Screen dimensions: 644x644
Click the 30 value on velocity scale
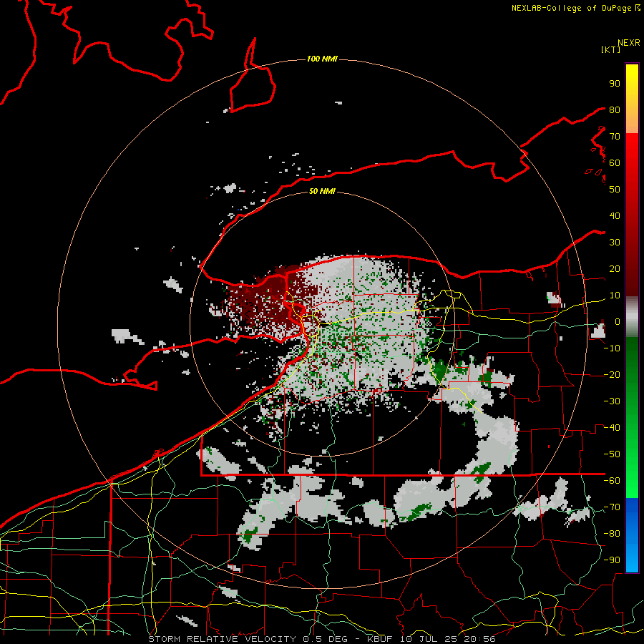(x=615, y=243)
